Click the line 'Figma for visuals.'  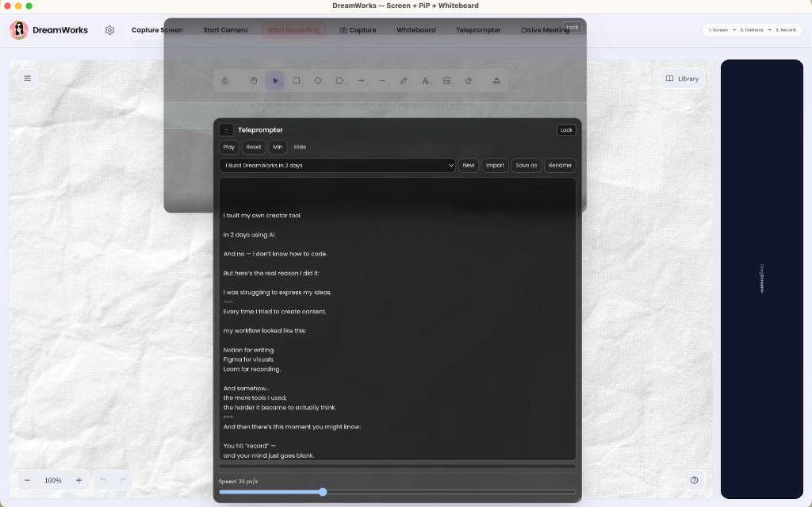tap(248, 359)
